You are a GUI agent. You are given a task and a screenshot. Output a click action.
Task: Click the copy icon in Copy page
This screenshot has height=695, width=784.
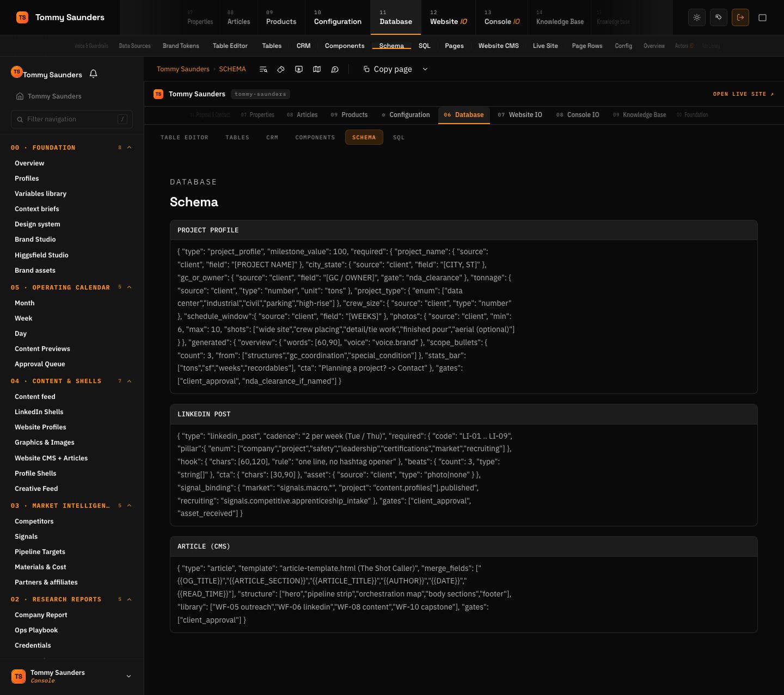366,69
